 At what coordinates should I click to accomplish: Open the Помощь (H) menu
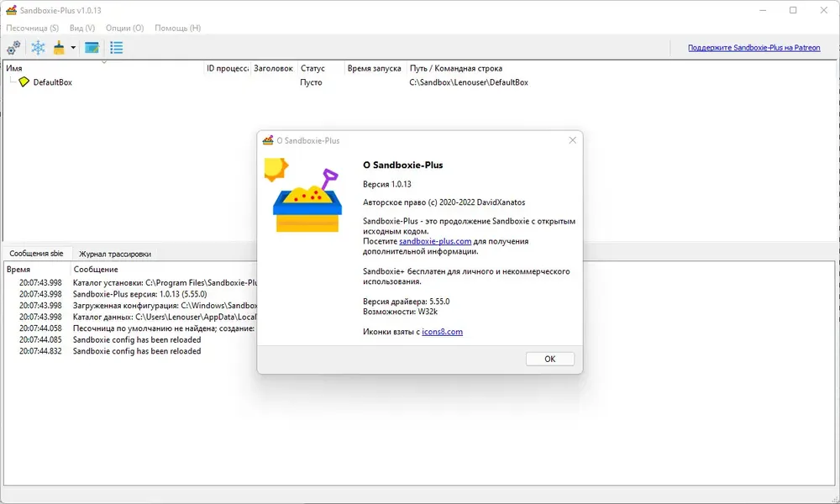point(178,28)
